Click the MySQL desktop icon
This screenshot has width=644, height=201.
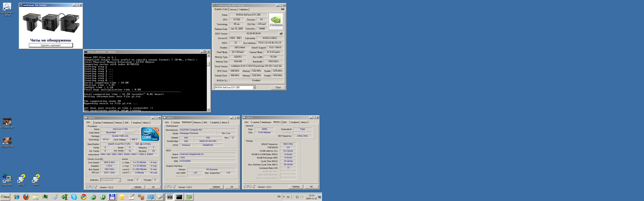pos(21,180)
